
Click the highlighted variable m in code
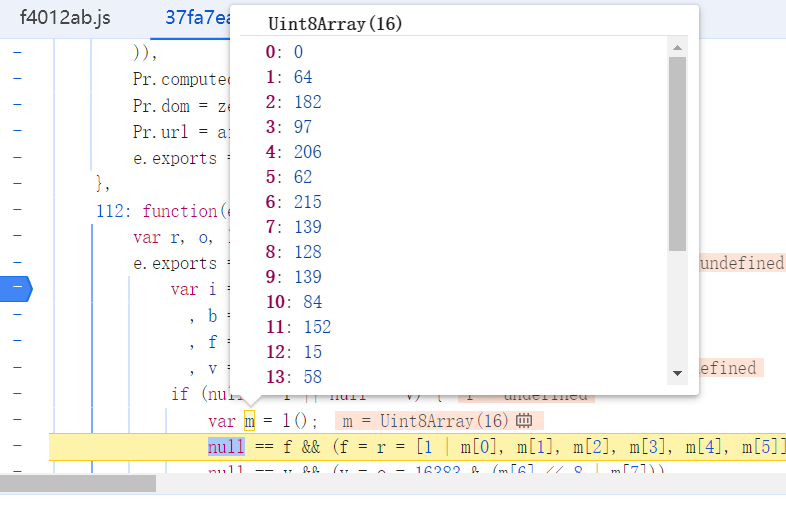(250, 420)
